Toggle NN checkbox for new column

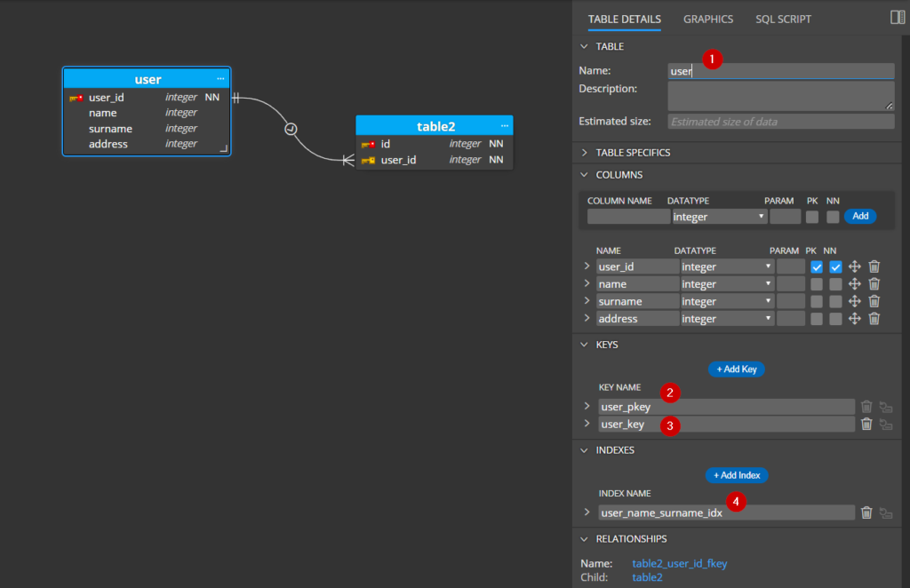pos(833,217)
